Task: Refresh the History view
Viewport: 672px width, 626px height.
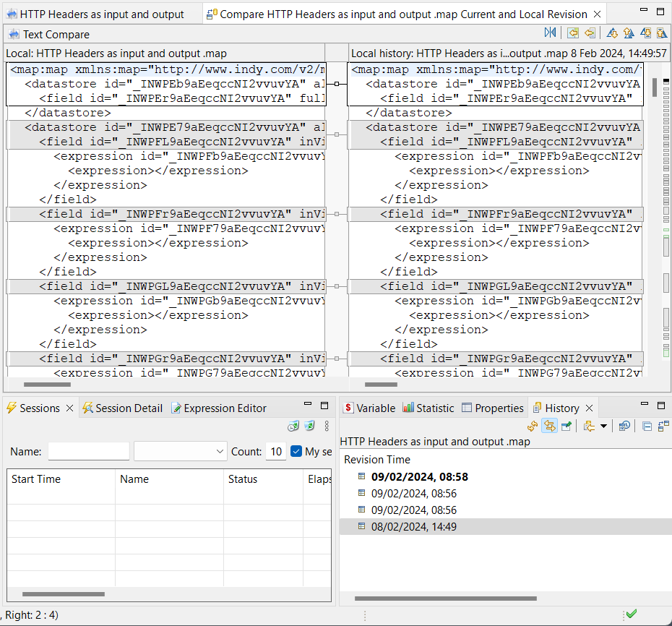Action: click(x=533, y=426)
